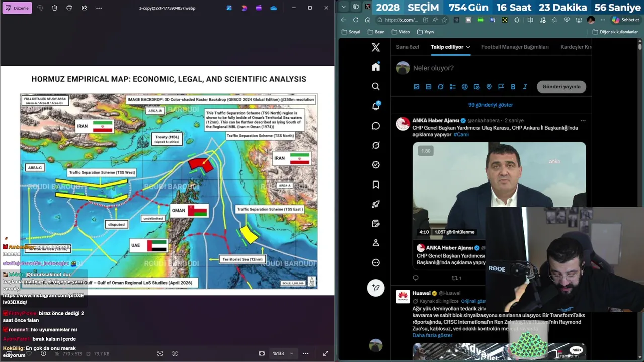Open Takip ediliyor tab dropdown

[450, 47]
